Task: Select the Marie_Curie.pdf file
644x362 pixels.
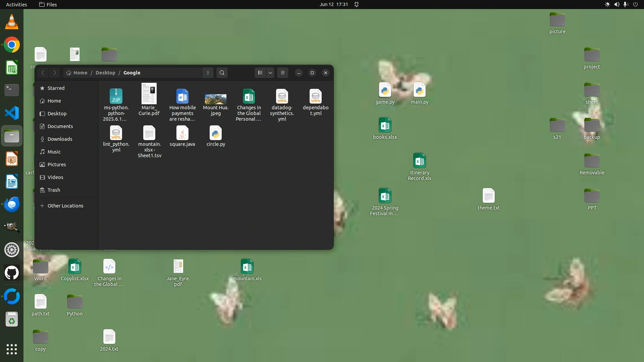Action: (149, 94)
